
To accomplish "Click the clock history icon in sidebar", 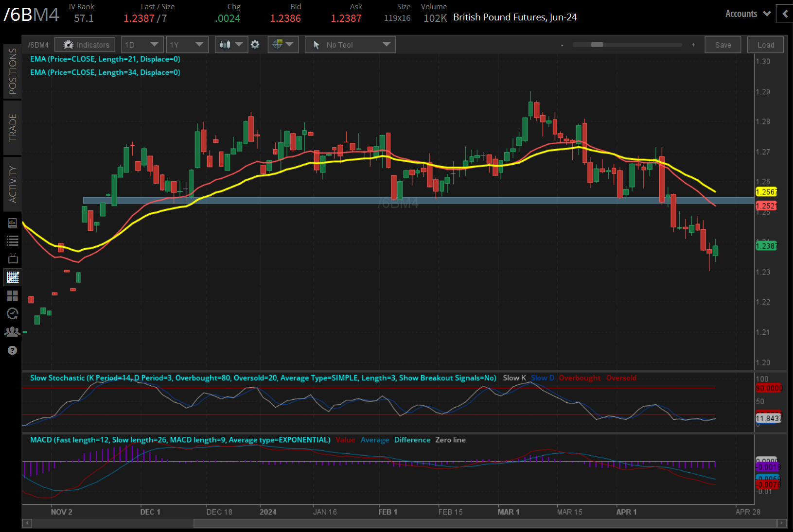I will pyautogui.click(x=13, y=314).
